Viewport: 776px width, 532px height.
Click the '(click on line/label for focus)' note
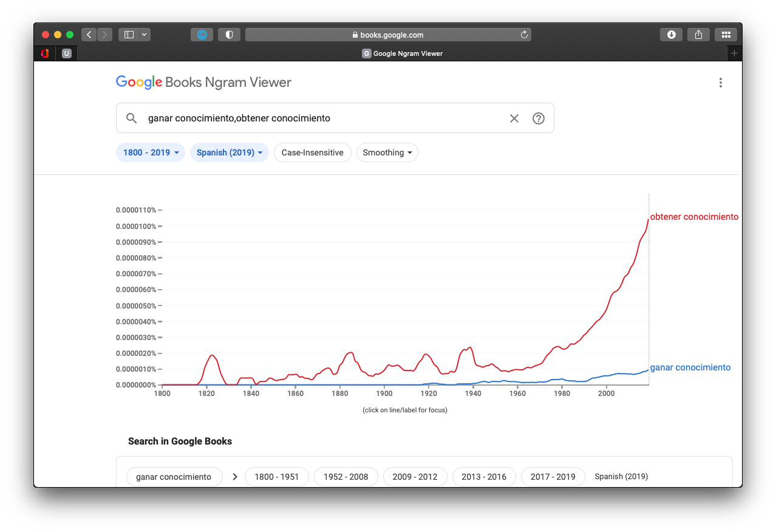click(x=405, y=411)
